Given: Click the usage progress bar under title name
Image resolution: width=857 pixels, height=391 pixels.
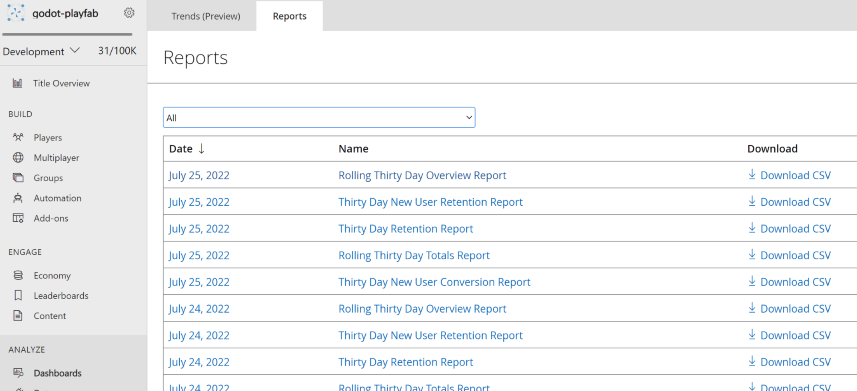Looking at the screenshot, I should (67, 34).
